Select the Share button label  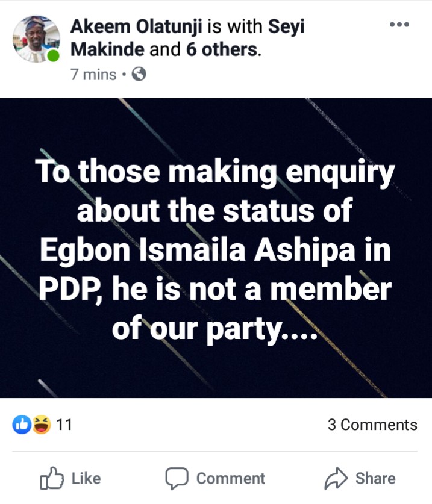click(x=375, y=478)
